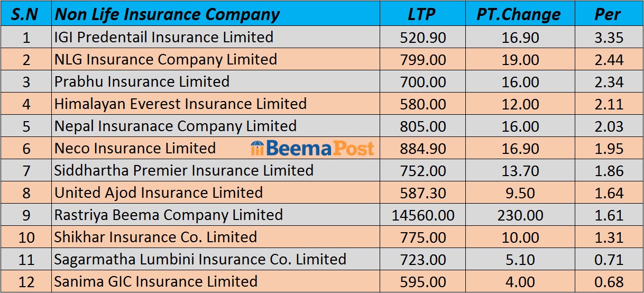Select the Non Life Insurance Company header
This screenshot has height=293, width=644.
[x=167, y=14]
